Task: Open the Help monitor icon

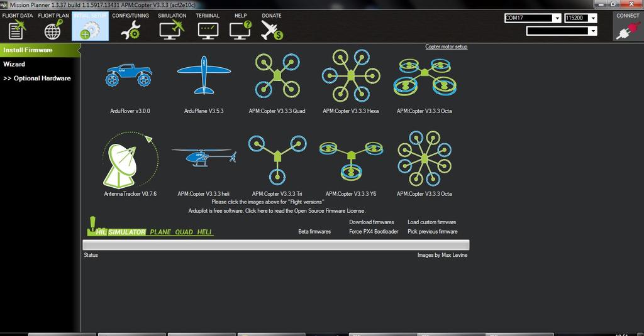Action: tap(240, 30)
